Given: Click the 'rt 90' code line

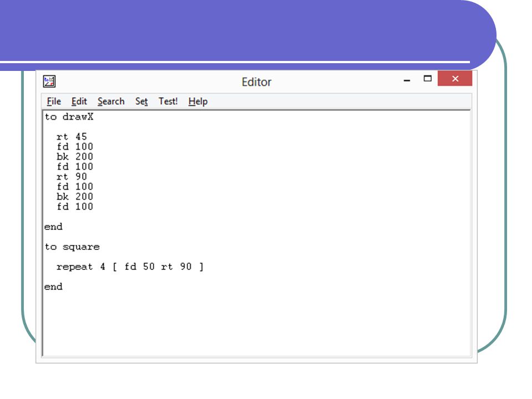Looking at the screenshot, I should point(71,177).
